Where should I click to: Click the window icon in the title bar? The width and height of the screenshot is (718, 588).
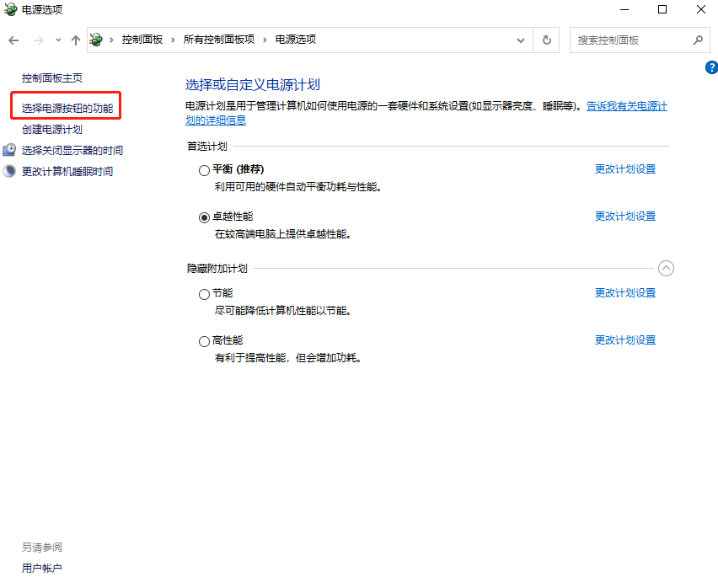(8, 10)
